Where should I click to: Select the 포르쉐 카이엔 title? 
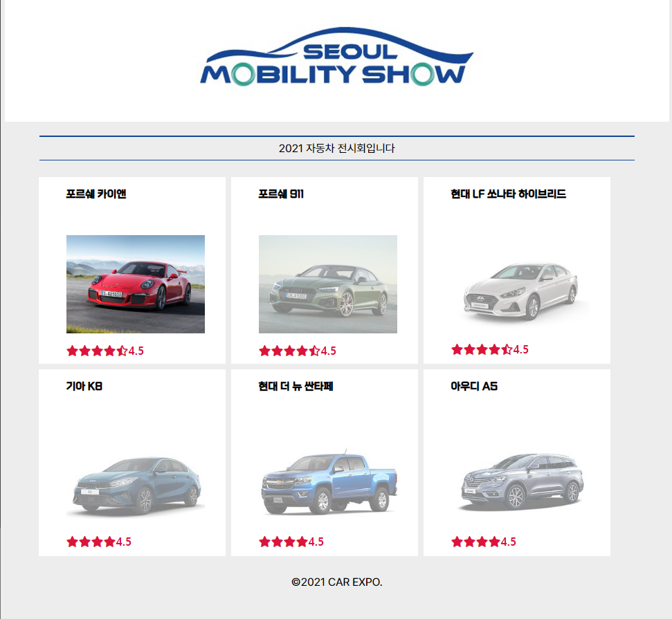(x=96, y=194)
